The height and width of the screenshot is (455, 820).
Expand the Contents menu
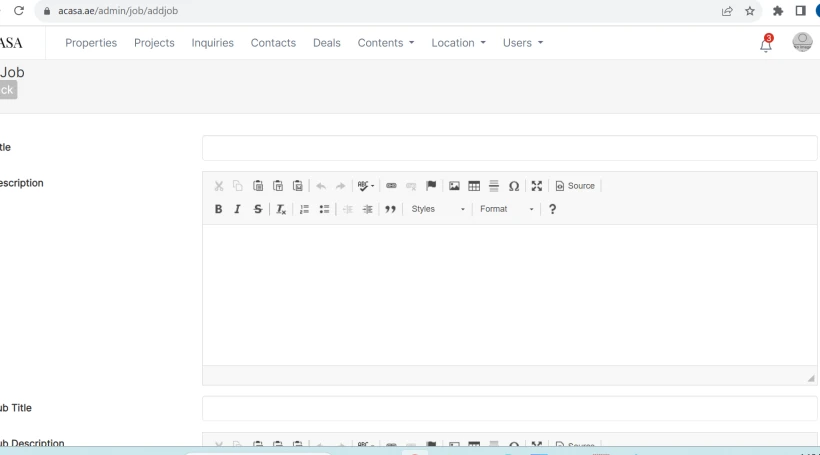[x=386, y=43]
